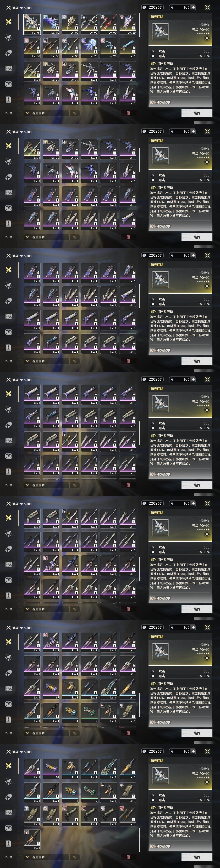The height and width of the screenshot is (868, 220).
Task: Open the red trash discard icon in topmost view
Action: (x=128, y=113)
